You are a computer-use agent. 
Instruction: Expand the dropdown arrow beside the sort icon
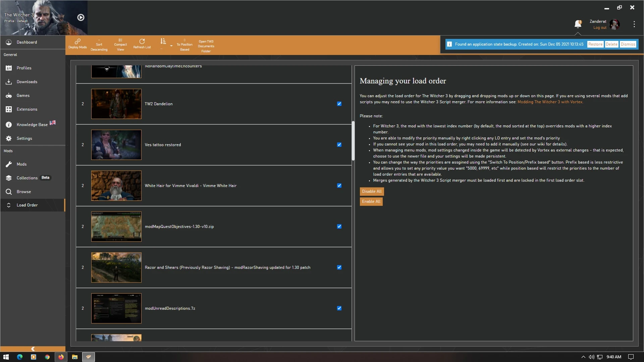tap(171, 46)
